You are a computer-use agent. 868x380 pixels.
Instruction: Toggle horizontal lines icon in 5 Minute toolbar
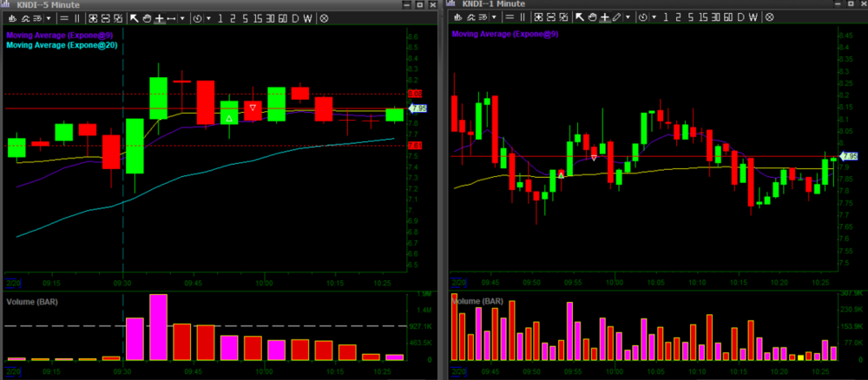coord(63,17)
